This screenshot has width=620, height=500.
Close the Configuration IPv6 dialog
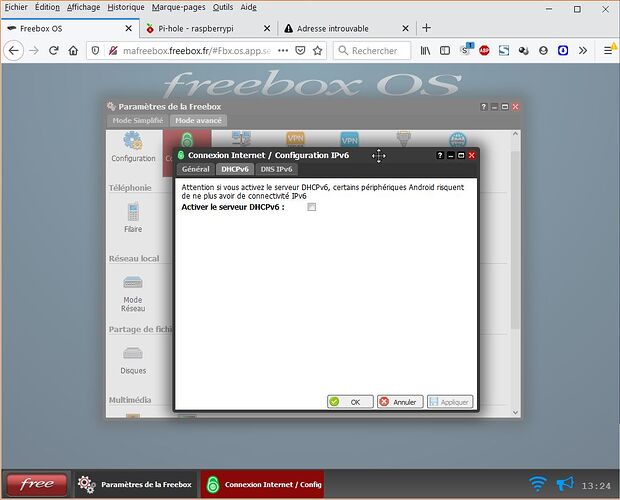[472, 155]
